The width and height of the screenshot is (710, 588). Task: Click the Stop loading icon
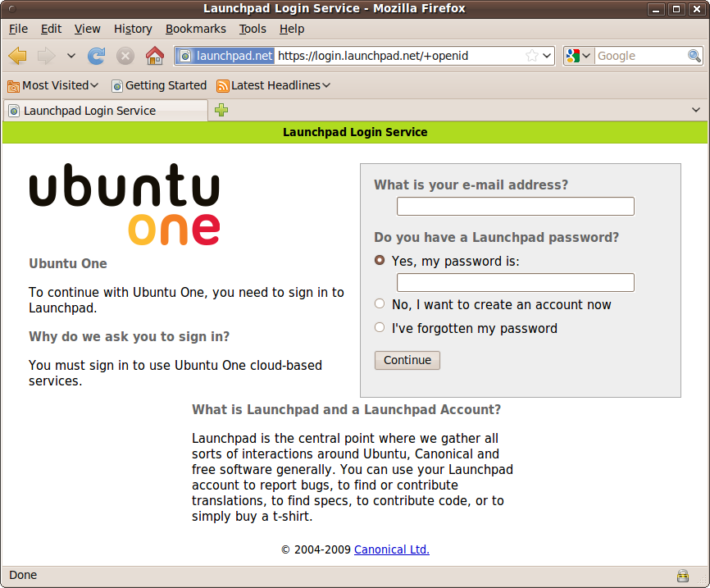coord(124,56)
